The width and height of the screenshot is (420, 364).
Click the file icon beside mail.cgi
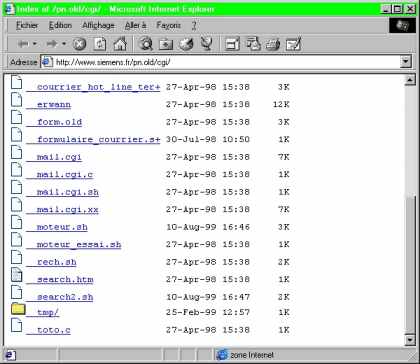click(x=17, y=152)
